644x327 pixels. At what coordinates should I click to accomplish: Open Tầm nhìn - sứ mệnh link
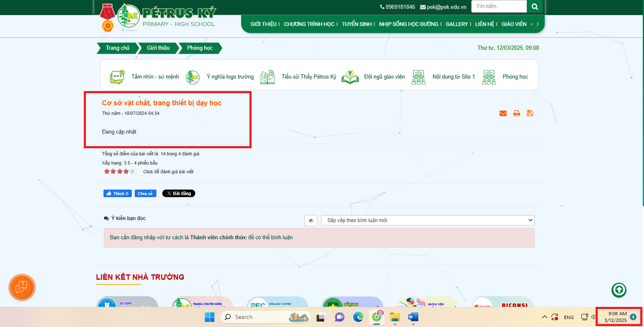point(155,77)
